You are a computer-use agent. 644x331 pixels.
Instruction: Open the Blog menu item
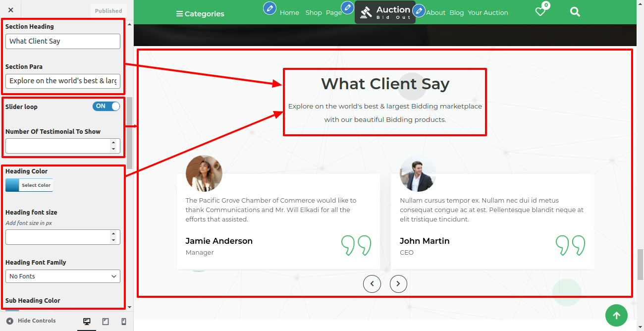[457, 13]
